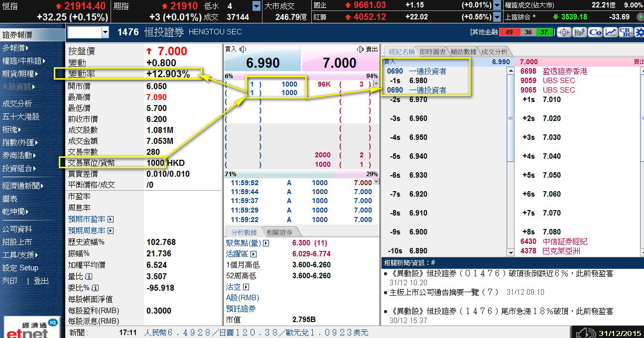The width and height of the screenshot is (644, 338).
Task: Select 證券報價 in the sidebar
Action: click(x=32, y=35)
